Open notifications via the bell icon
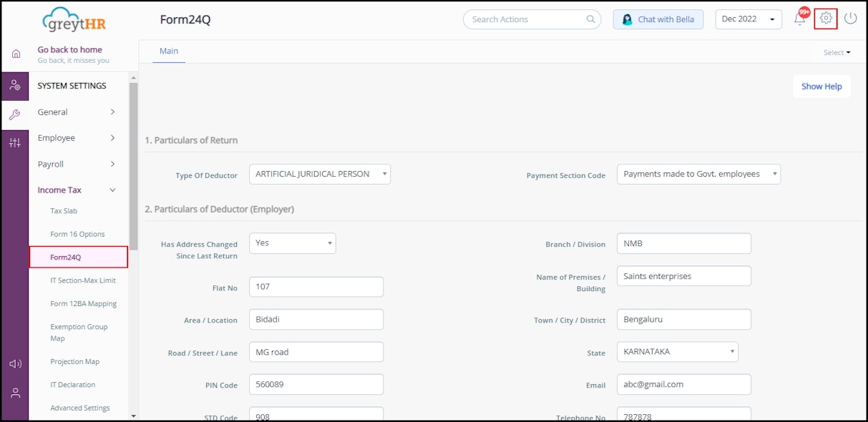Screen dimensions: 868x422 click(x=799, y=19)
